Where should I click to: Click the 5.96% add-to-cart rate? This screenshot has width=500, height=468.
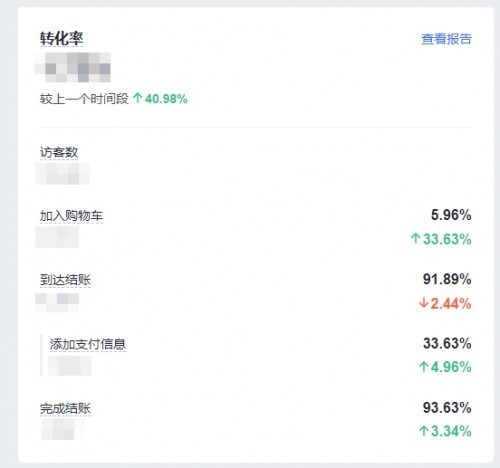(x=451, y=215)
